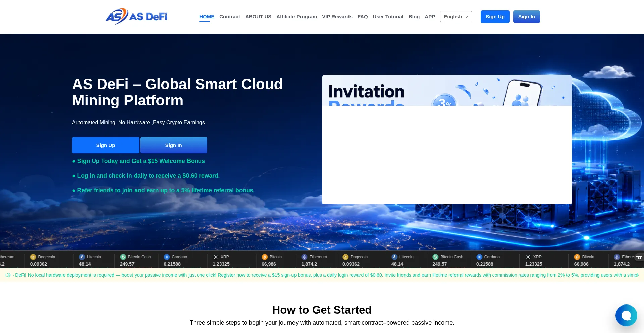The height and width of the screenshot is (333, 644).
Task: Click the leftmost Cardano coin icon
Action: [167, 257]
